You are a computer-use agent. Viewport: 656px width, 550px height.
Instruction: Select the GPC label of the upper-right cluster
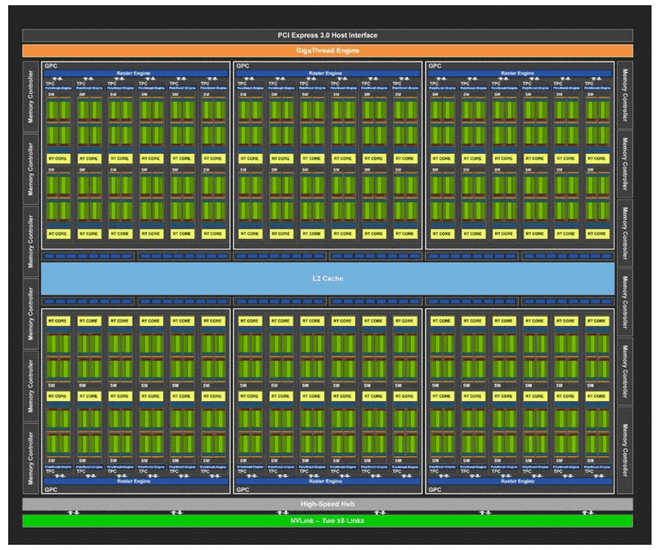pyautogui.click(x=435, y=66)
